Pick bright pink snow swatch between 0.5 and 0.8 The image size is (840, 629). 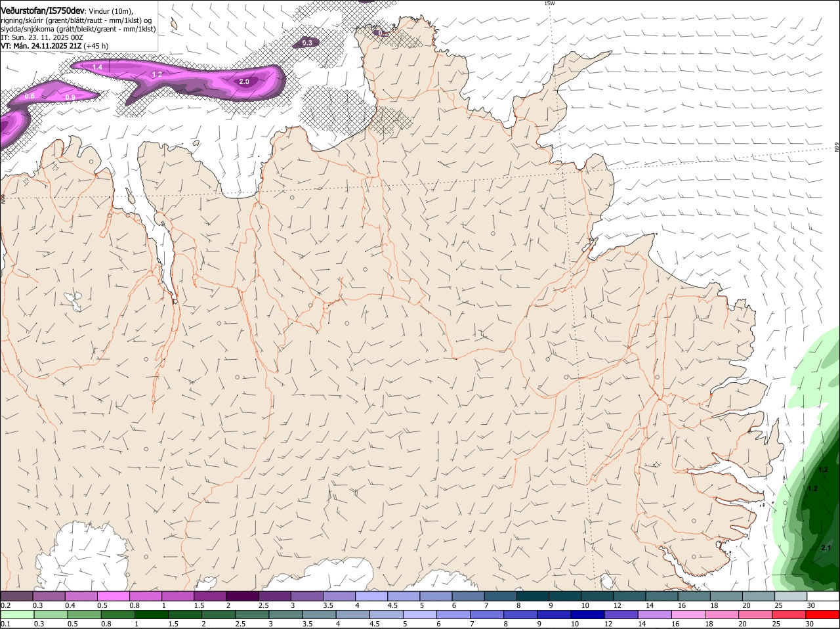point(114,596)
